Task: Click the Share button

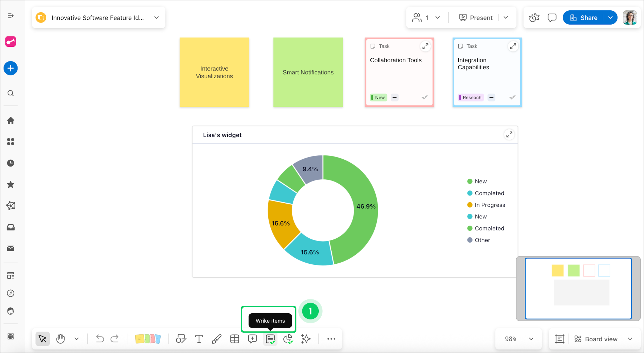Action: (x=584, y=18)
